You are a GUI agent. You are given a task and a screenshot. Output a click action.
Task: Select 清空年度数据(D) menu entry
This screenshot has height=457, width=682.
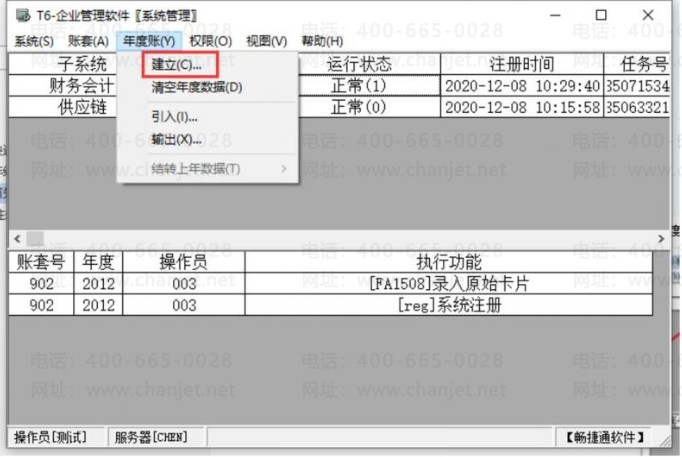[197, 87]
